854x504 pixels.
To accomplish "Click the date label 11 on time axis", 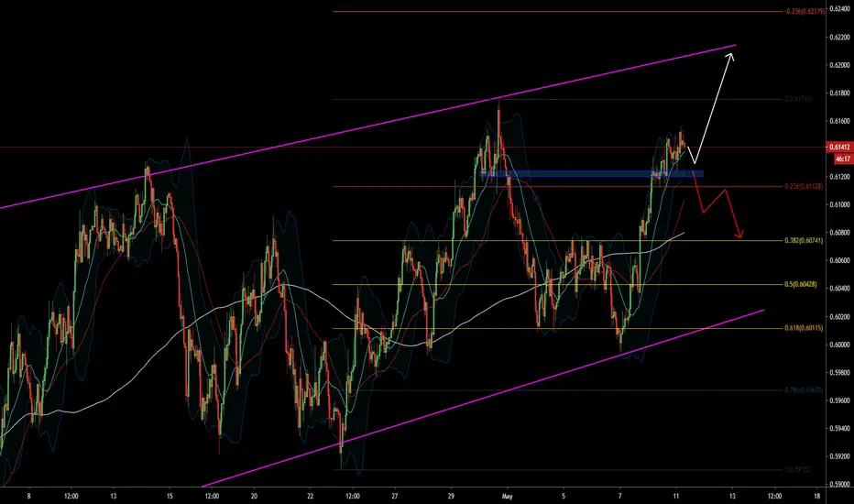I will pos(676,497).
